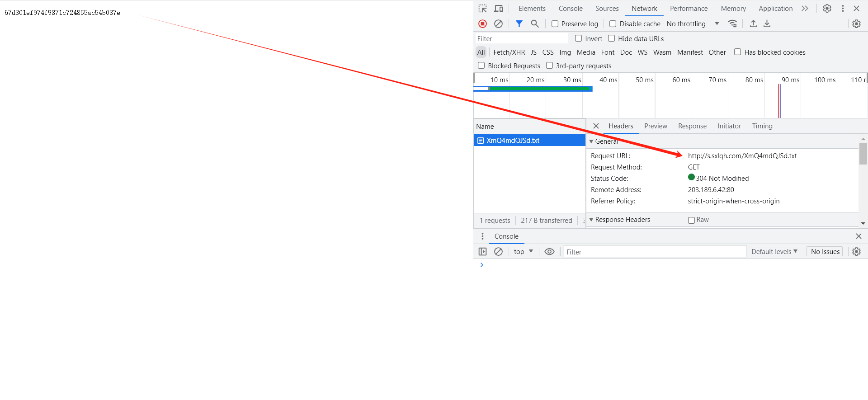Filter requests by Fetch/XHR

[509, 52]
